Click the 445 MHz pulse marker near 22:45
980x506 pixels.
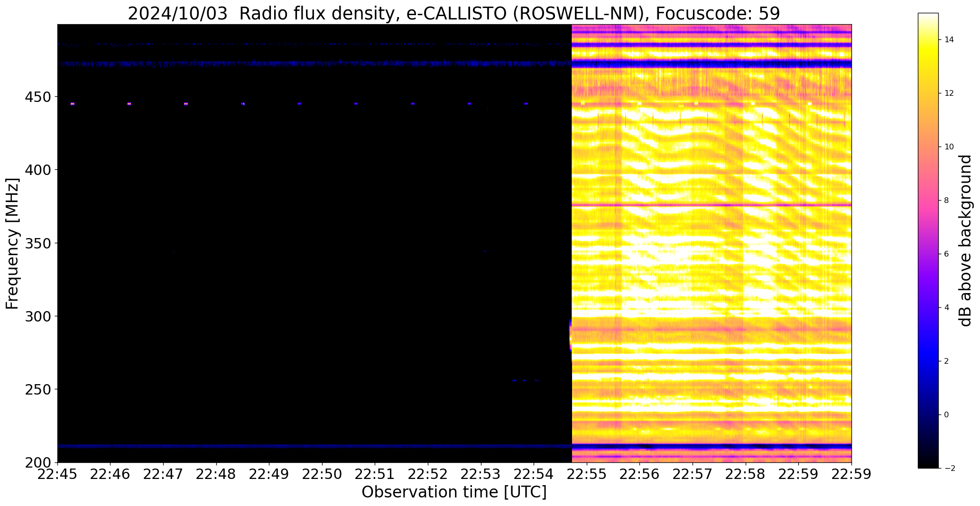[73, 103]
